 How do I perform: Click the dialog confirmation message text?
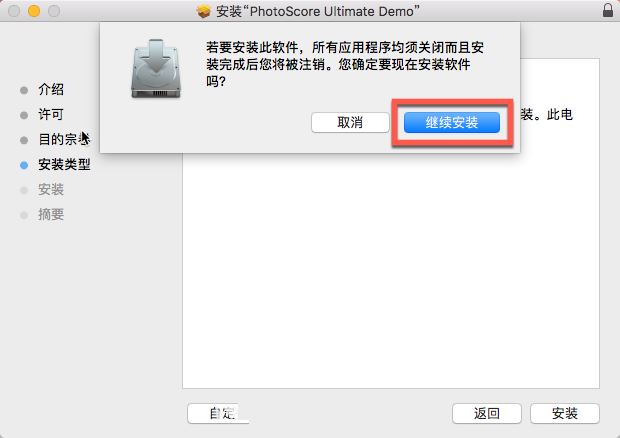344,64
